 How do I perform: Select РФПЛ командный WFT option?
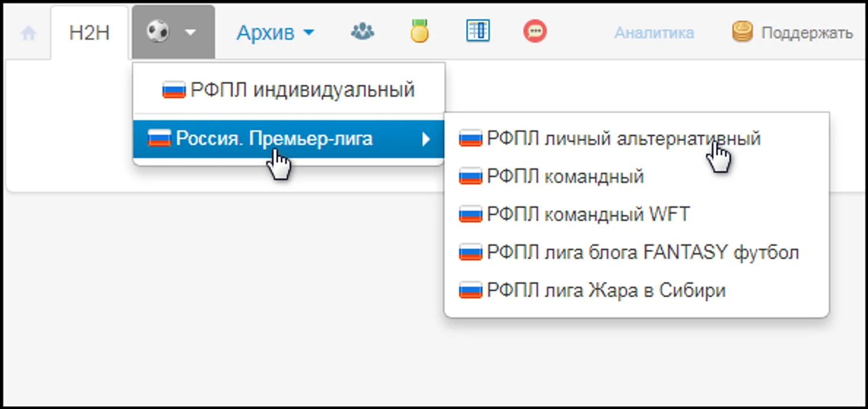(x=574, y=213)
